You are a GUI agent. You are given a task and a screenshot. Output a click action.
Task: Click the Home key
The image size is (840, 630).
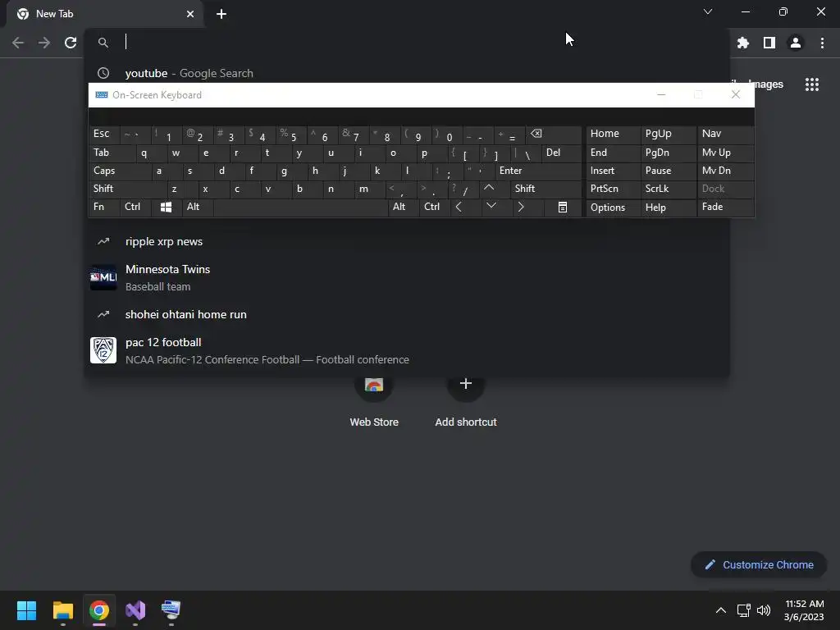pos(613,134)
